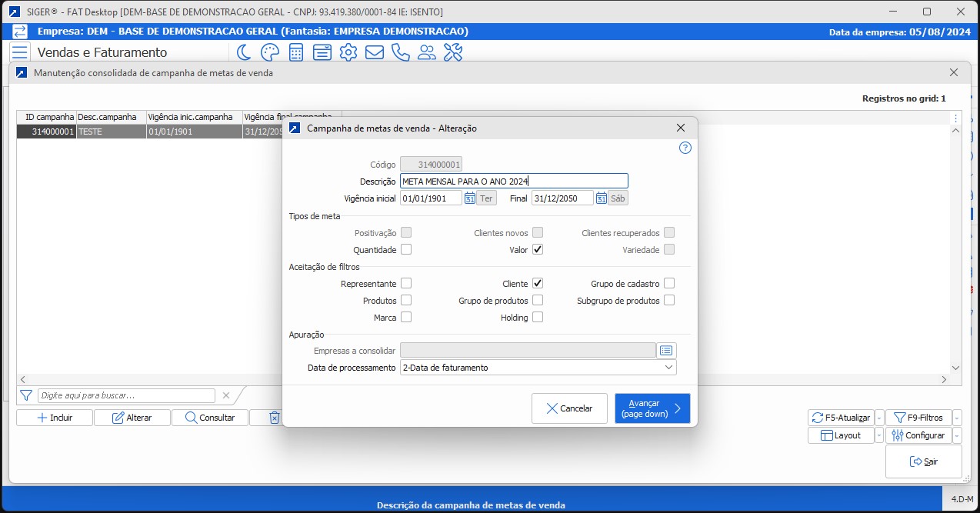Image resolution: width=980 pixels, height=513 pixels.
Task: Open the color palette theme icon
Action: (269, 52)
